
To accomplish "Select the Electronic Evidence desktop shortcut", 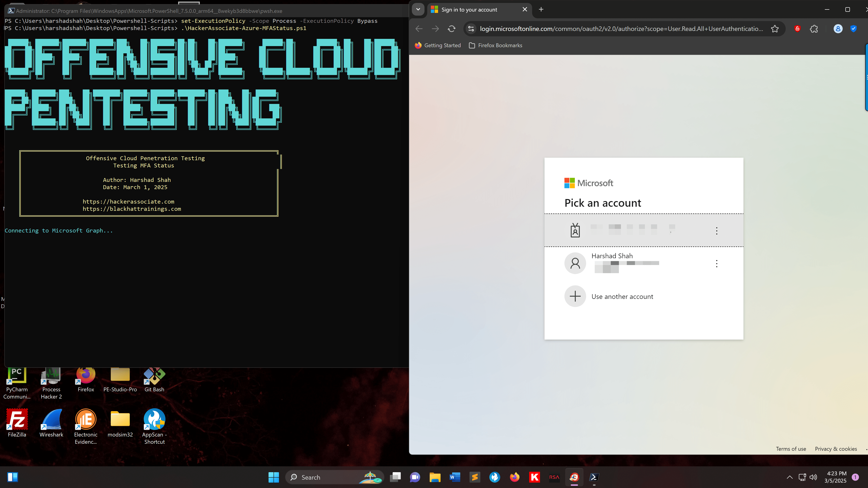I will coord(86,427).
